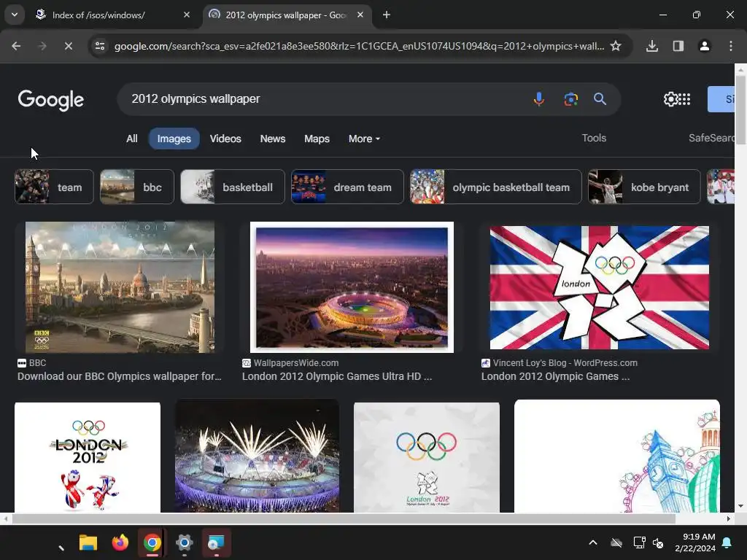Search by image with Google Lens icon
Screen dimensions: 747x560
click(x=570, y=99)
